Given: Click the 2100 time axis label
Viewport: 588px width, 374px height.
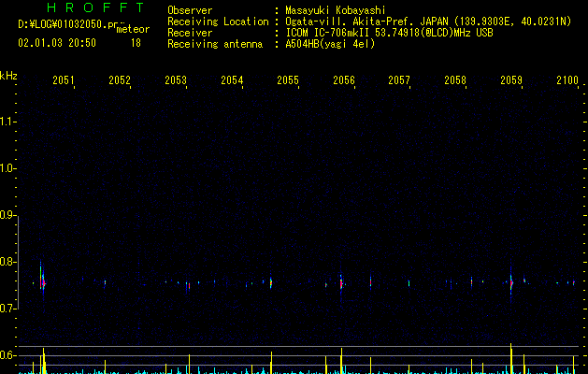Looking at the screenshot, I should 567,79.
